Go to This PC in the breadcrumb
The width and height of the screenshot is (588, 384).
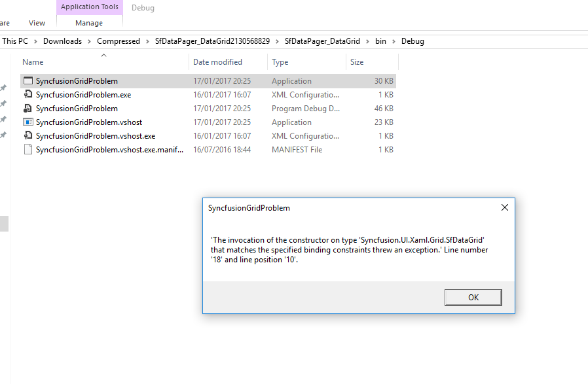(x=15, y=41)
